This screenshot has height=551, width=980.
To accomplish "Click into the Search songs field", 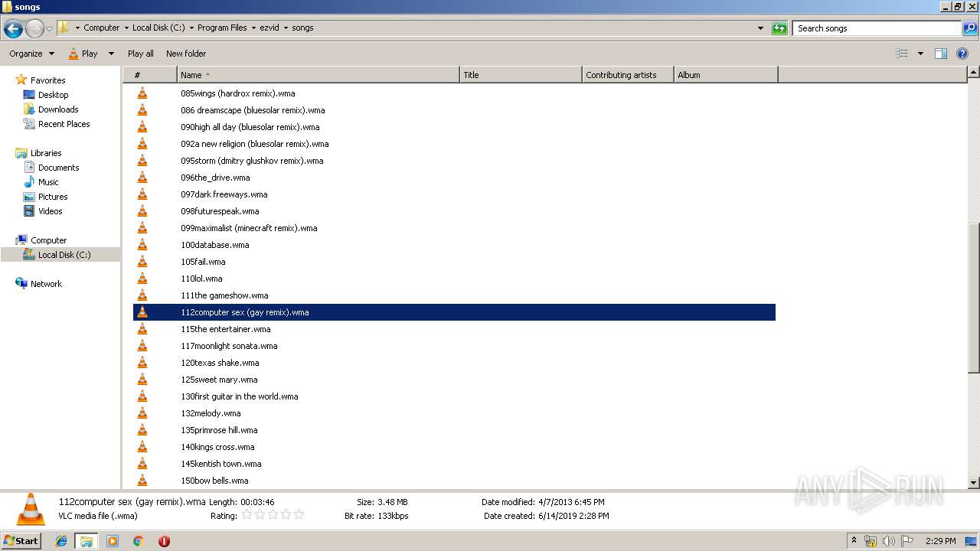I will click(877, 28).
